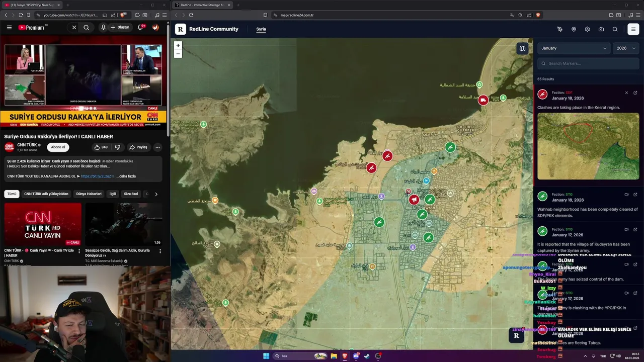Open File Explorer from the taskbar
The height and width of the screenshot is (362, 644).
pyautogui.click(x=334, y=356)
